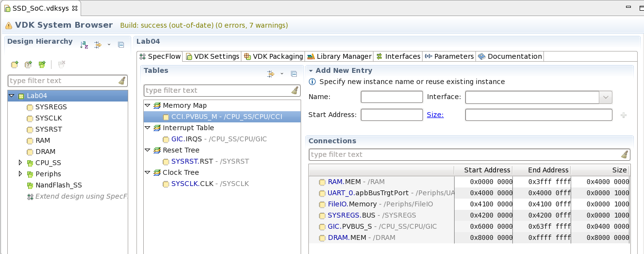This screenshot has height=254, width=644.
Task: Sort connections by End Address column
Action: point(542,170)
